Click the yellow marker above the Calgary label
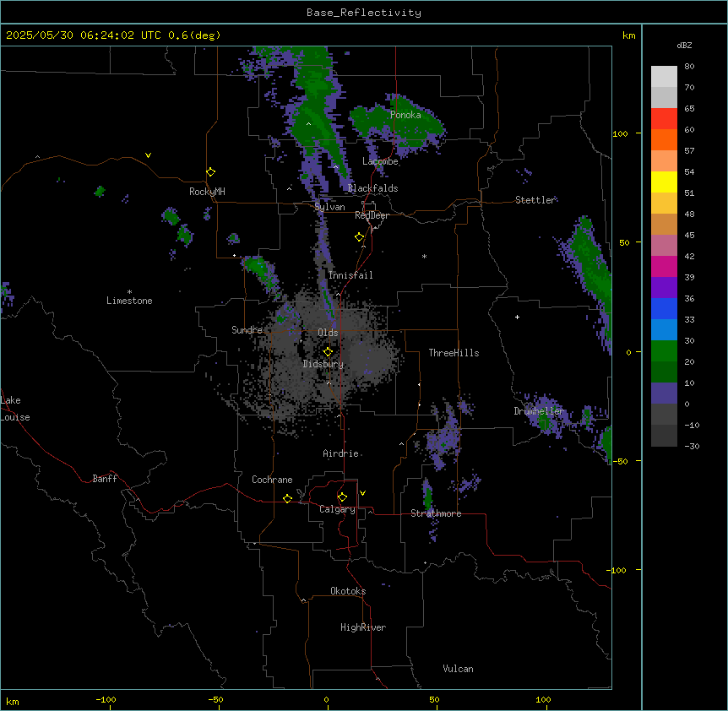 point(342,497)
